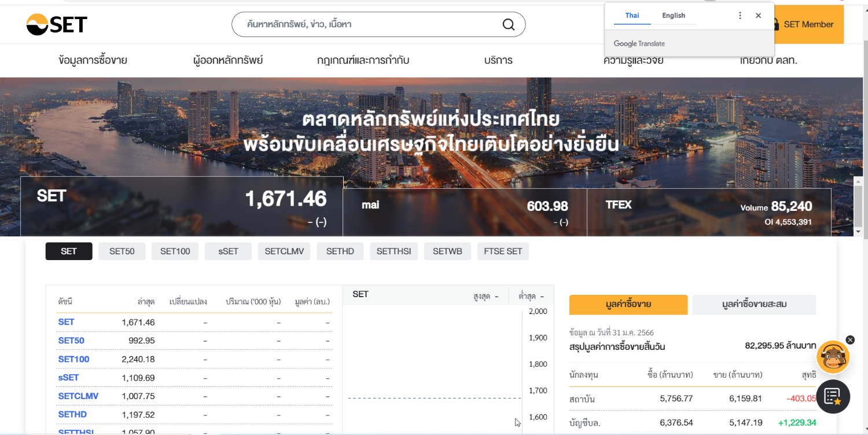
Task: Select Thai in the translate popup
Action: (x=632, y=16)
